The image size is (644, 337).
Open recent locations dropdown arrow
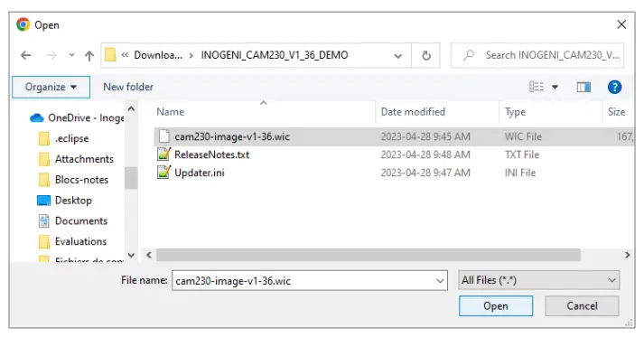pyautogui.click(x=71, y=55)
